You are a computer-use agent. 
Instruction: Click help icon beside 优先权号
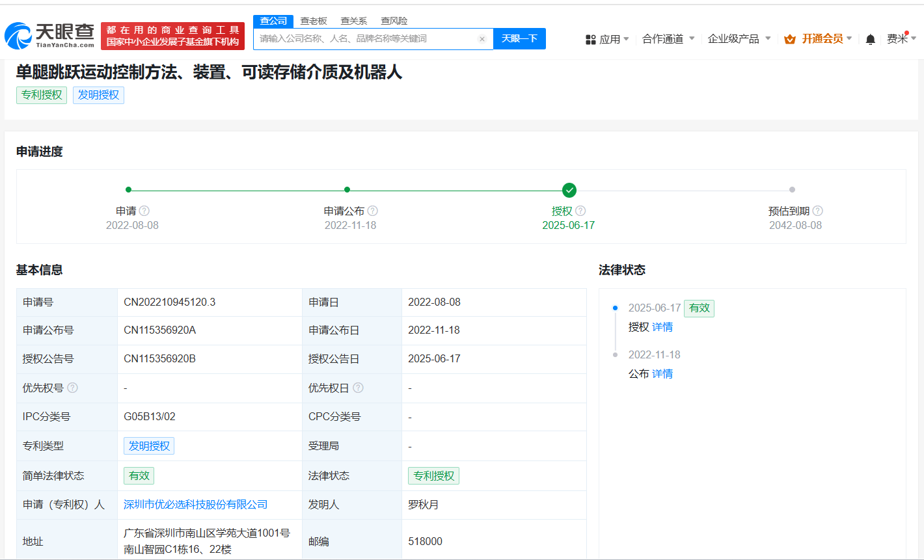(x=73, y=388)
